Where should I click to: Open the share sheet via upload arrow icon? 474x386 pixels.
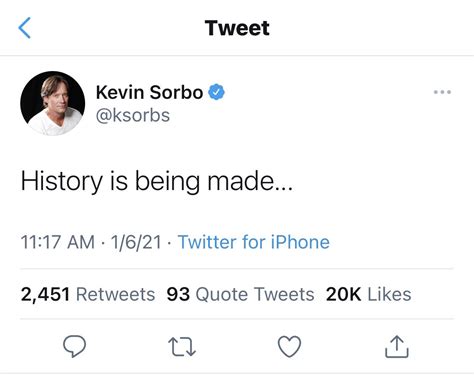pos(397,347)
